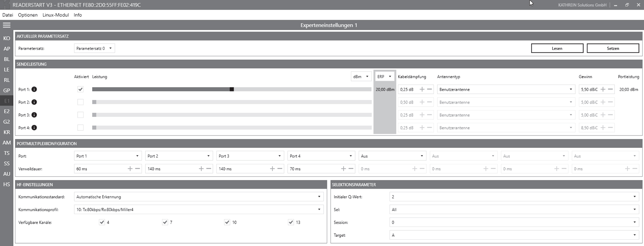
Task: Show info for Port 2
Action: 34,102
